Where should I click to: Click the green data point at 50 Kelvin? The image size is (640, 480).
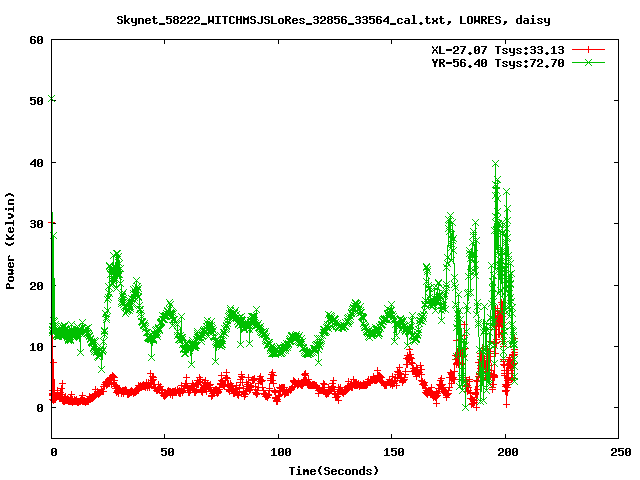pos(52,99)
